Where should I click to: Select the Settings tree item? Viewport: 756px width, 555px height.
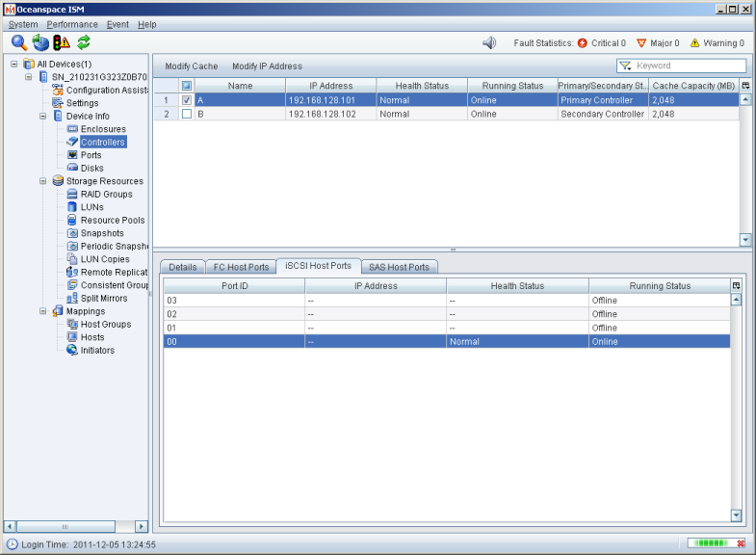point(82,103)
